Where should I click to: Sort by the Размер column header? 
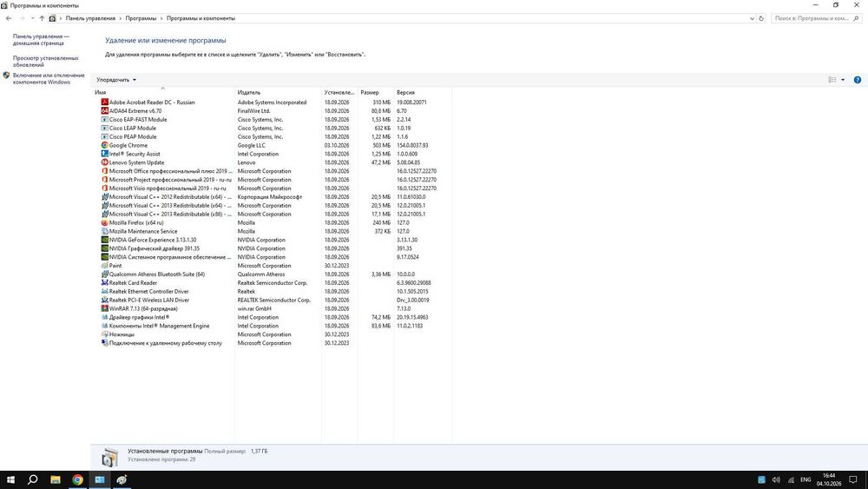375,92
